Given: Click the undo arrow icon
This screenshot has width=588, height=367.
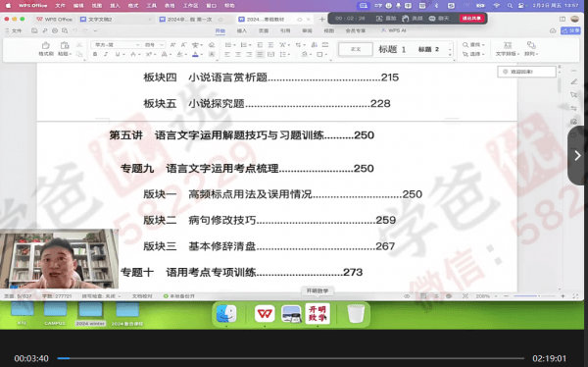Looking at the screenshot, I should pos(75,30).
